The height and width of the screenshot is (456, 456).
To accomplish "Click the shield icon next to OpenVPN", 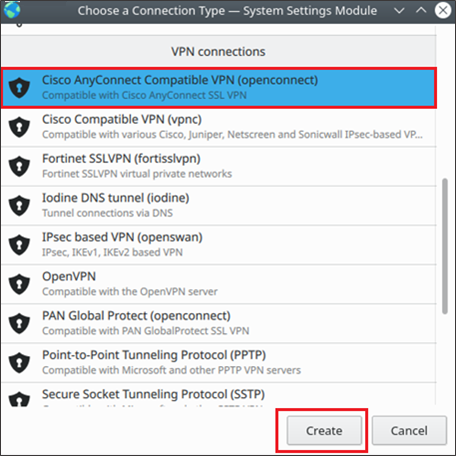I will [19, 284].
